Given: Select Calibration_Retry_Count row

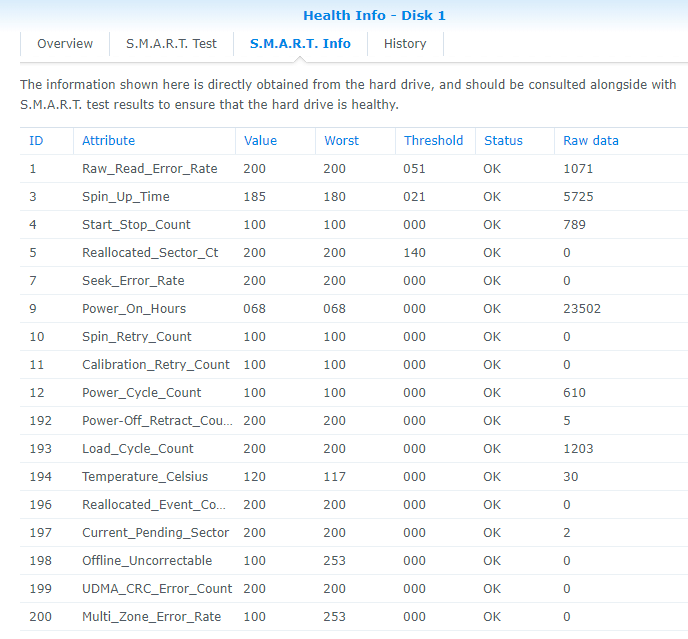Looking at the screenshot, I should (x=354, y=365).
